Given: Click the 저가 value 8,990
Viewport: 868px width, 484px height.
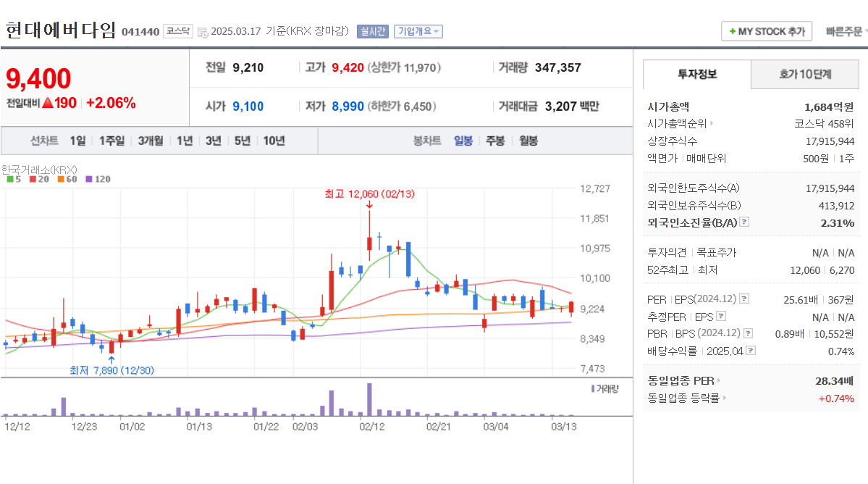Looking at the screenshot, I should pos(347,107).
